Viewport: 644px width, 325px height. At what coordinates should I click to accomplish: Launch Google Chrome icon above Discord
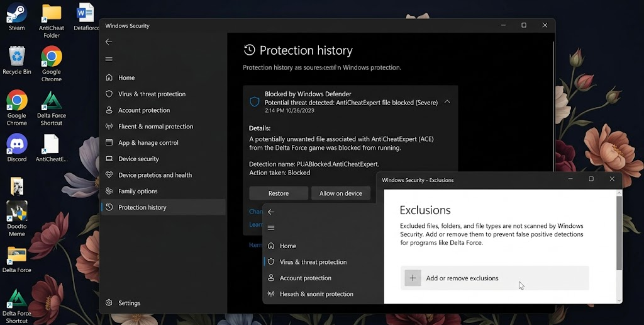[x=17, y=108]
